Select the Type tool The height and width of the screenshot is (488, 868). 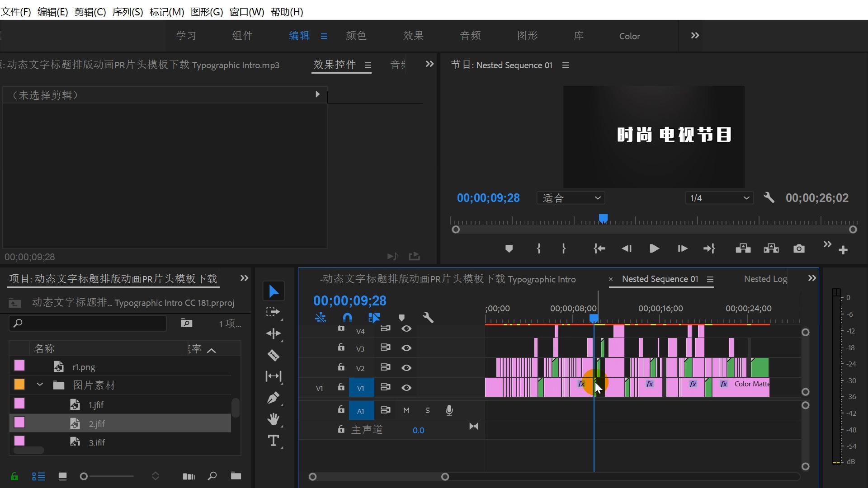273,441
